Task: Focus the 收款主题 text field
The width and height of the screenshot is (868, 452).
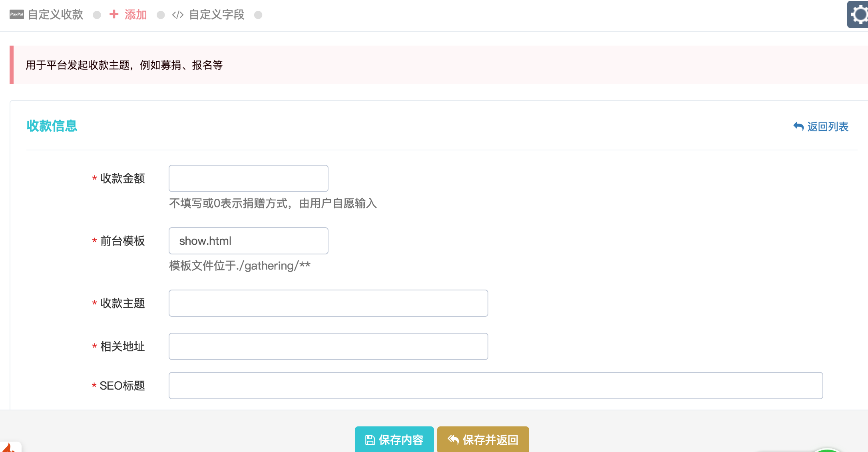Action: point(328,303)
